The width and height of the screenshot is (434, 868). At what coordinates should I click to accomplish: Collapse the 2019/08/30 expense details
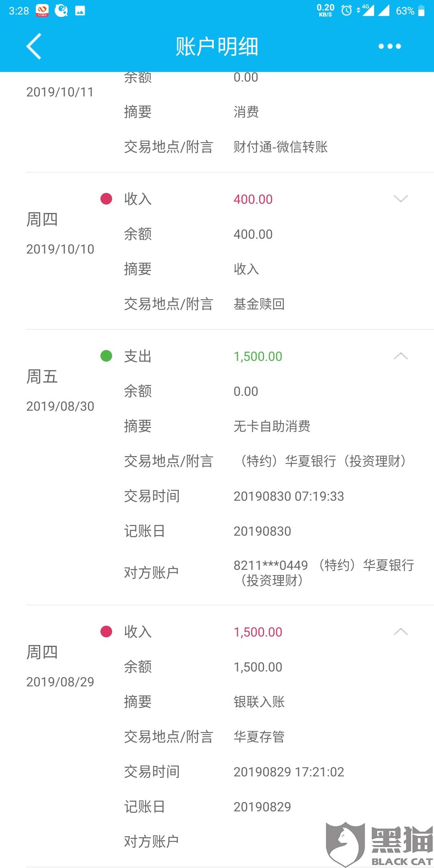[x=401, y=356]
